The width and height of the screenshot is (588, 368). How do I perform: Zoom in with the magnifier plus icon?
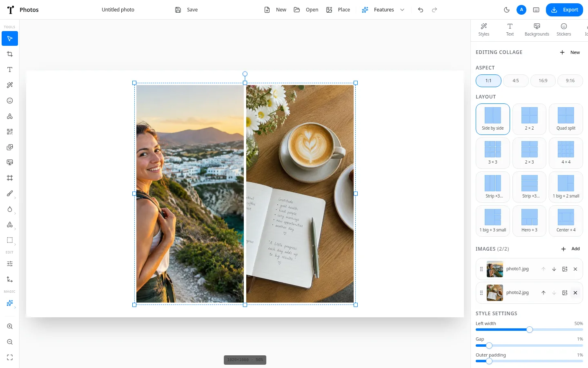point(10,326)
